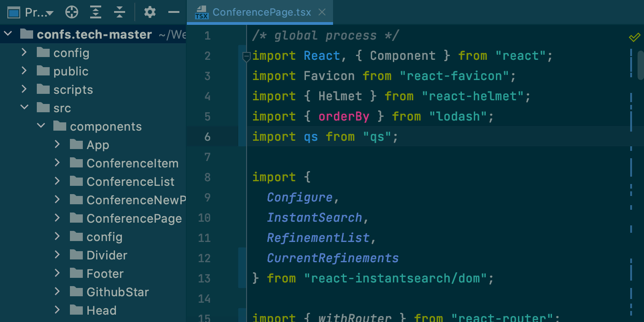Screen dimensions: 644x322
Task: Select the components folder name
Action: pyautogui.click(x=106, y=126)
